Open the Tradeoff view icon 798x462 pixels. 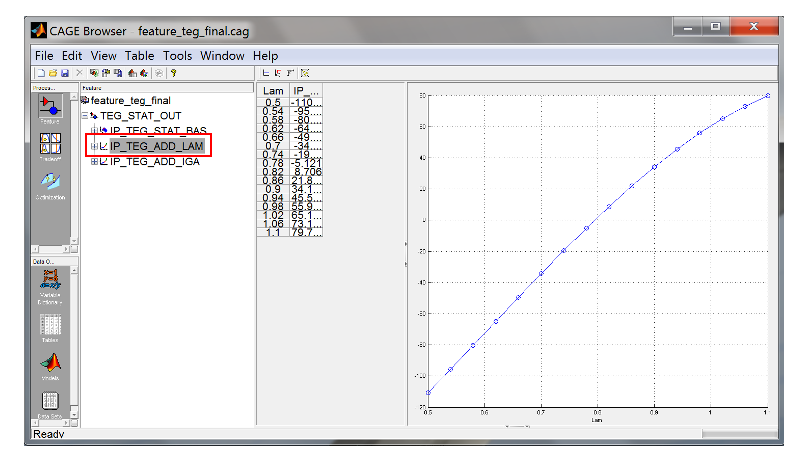click(50, 143)
